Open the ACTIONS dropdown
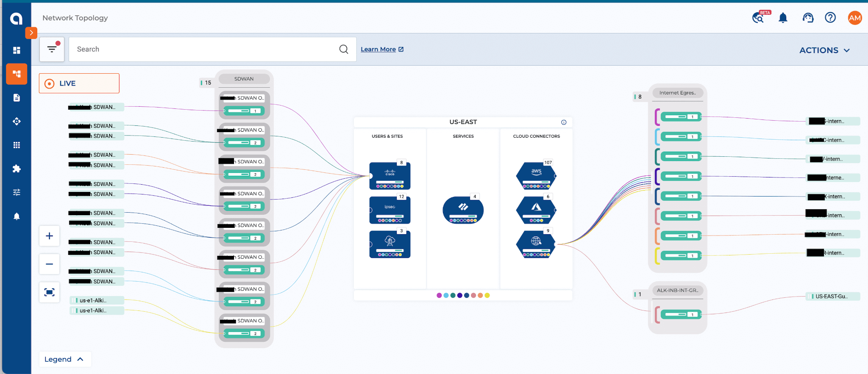This screenshot has height=374, width=868. click(824, 50)
